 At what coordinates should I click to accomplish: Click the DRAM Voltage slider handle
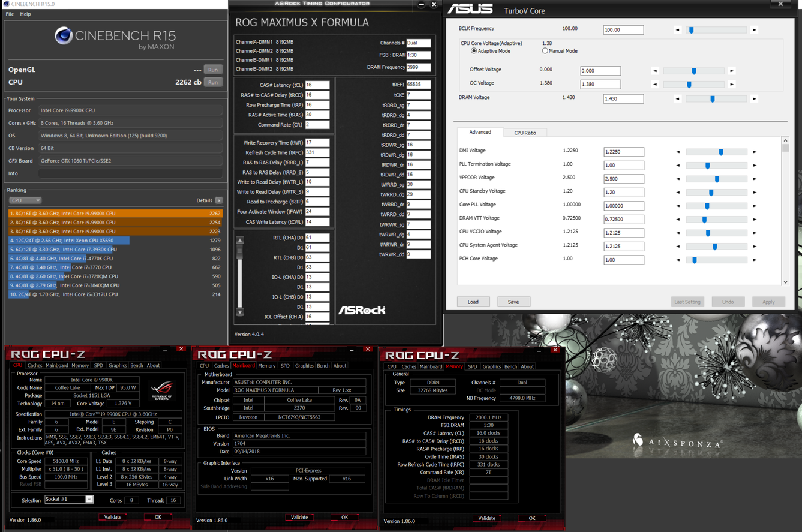pyautogui.click(x=713, y=99)
